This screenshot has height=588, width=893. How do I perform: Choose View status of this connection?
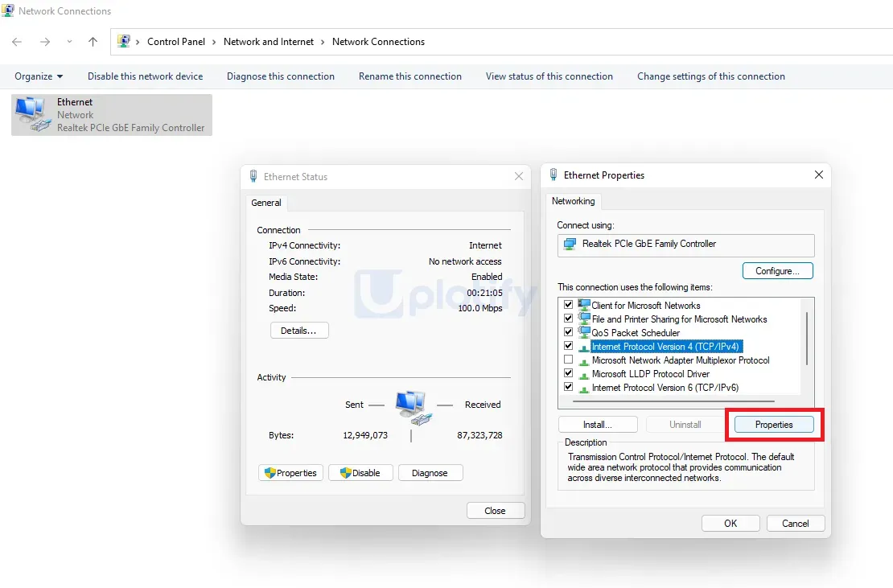click(549, 76)
